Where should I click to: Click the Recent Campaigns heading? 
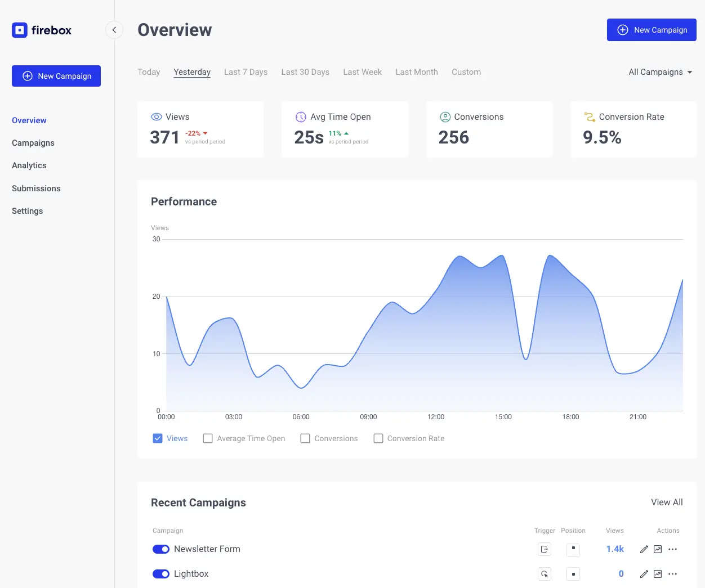click(198, 502)
